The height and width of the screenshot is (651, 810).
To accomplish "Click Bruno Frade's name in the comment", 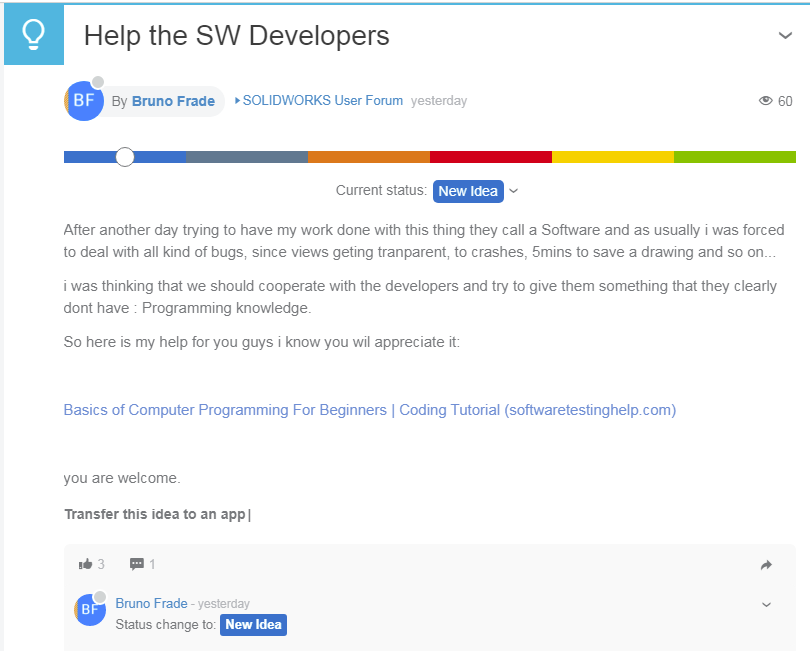I will [x=151, y=603].
